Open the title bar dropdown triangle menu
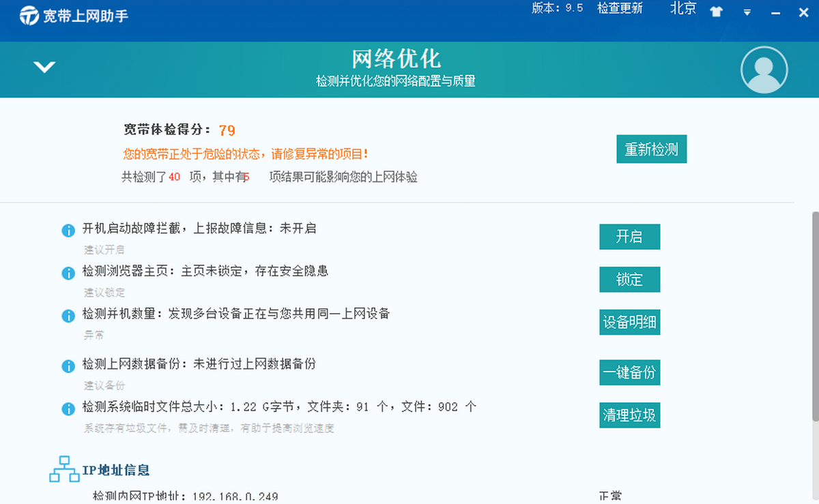The width and height of the screenshot is (819, 504). pos(747,13)
